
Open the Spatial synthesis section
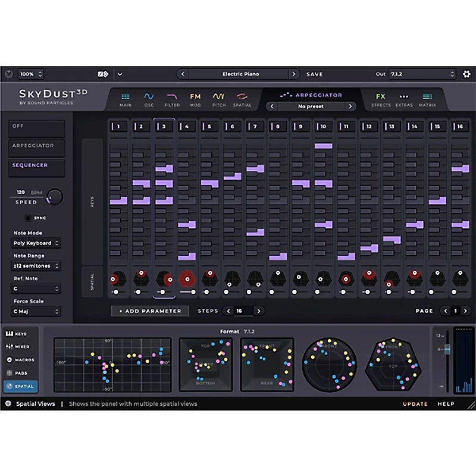point(242,99)
